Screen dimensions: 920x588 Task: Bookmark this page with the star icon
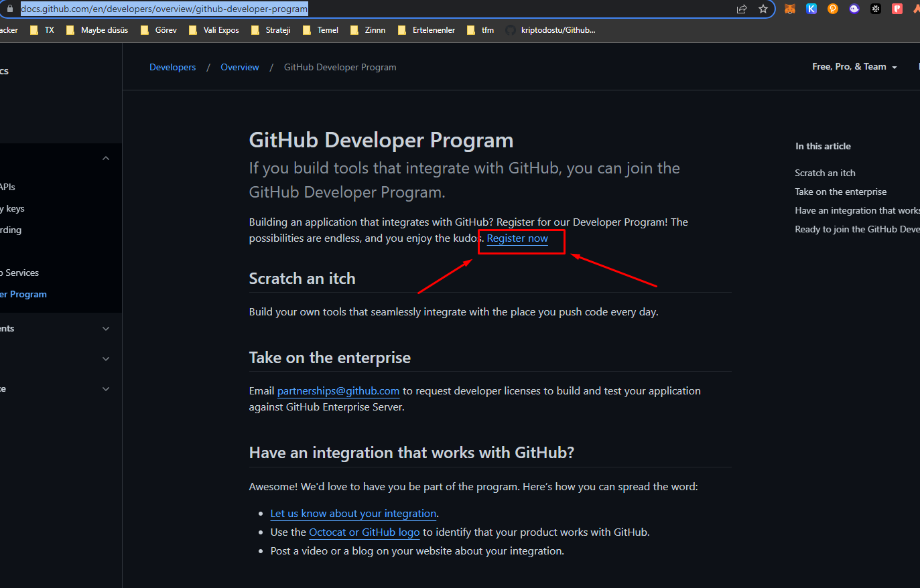coord(763,9)
